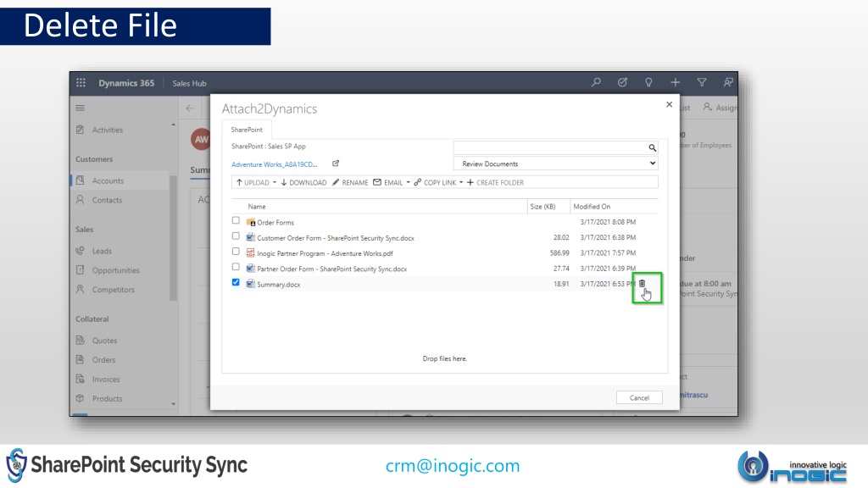Select the SharePoint tab

coord(247,130)
